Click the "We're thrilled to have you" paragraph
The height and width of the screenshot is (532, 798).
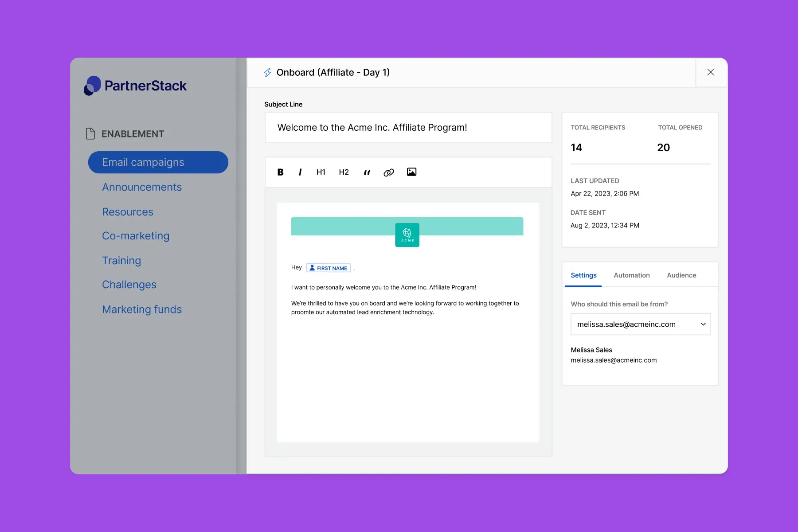[405, 308]
